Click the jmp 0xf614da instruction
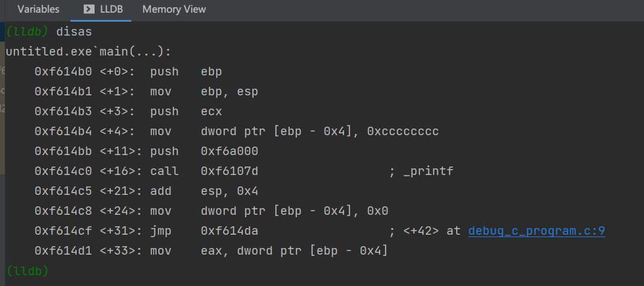Screen dimensions: 644x286 204,230
